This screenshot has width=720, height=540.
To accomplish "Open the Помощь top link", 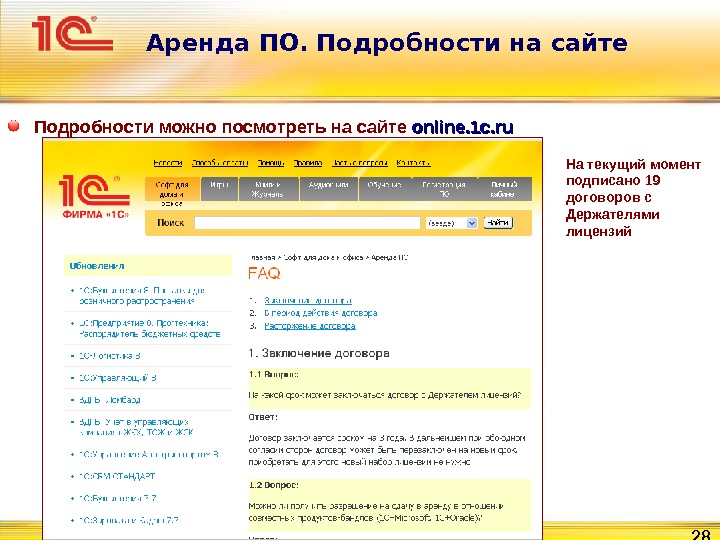I will click(270, 163).
